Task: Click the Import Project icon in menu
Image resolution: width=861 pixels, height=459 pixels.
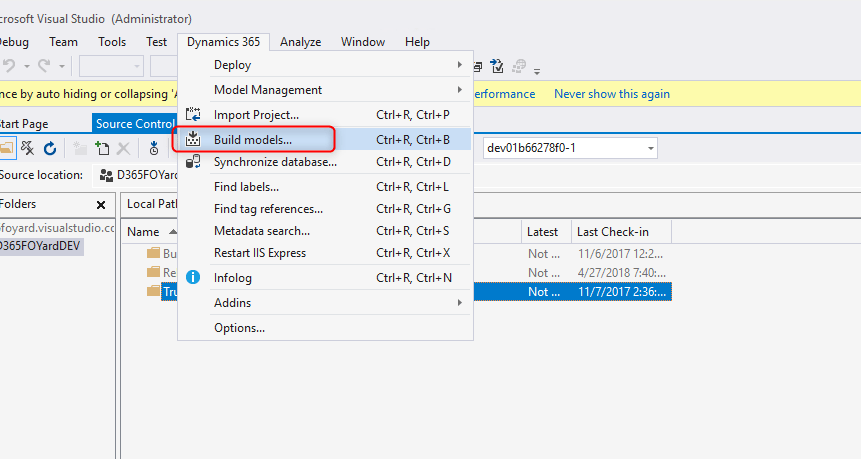Action: tap(194, 115)
